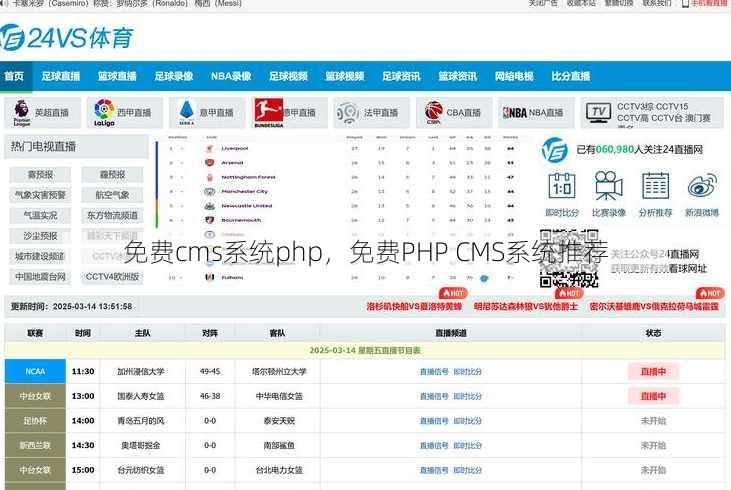Click the 联系我们 link in top bar

coord(657,3)
